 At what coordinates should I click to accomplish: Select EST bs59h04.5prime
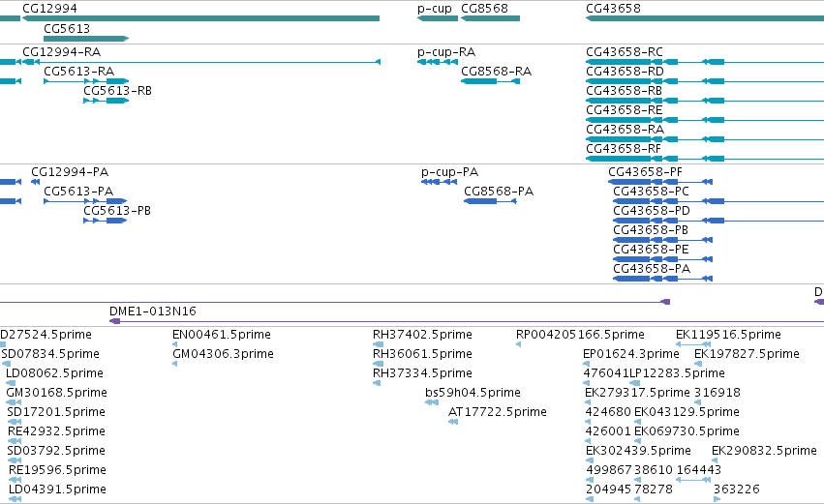pos(473,393)
